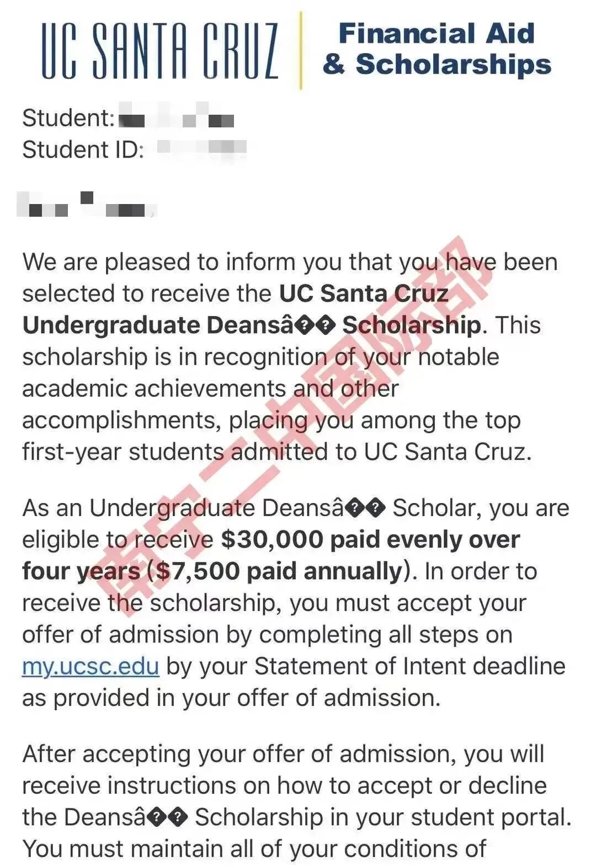The height and width of the screenshot is (868, 596).
Task: Click the paragraph starting As an Undergraduate
Action: 295,603
